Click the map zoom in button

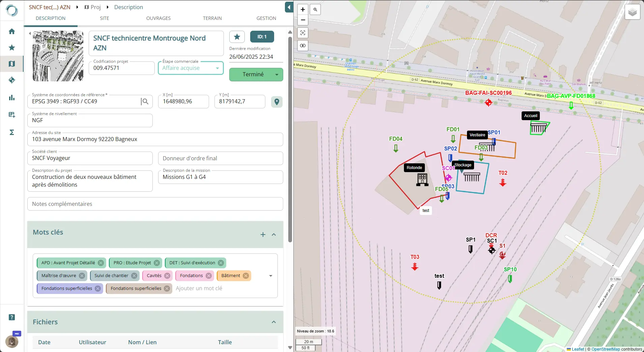click(303, 9)
